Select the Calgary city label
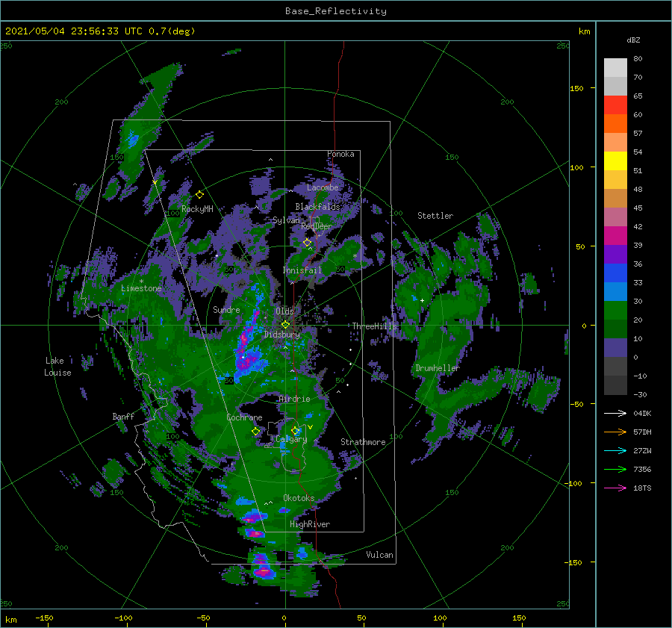The width and height of the screenshot is (672, 628). (291, 439)
